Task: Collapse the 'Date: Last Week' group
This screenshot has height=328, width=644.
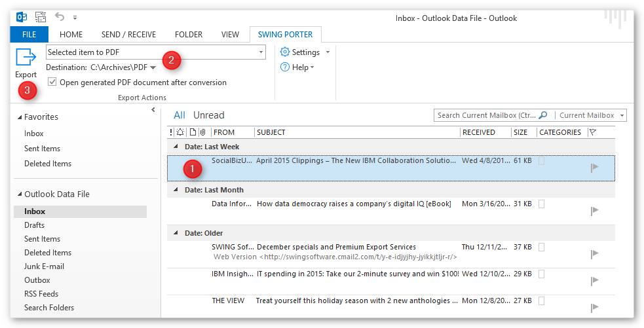Action: pyautogui.click(x=175, y=147)
